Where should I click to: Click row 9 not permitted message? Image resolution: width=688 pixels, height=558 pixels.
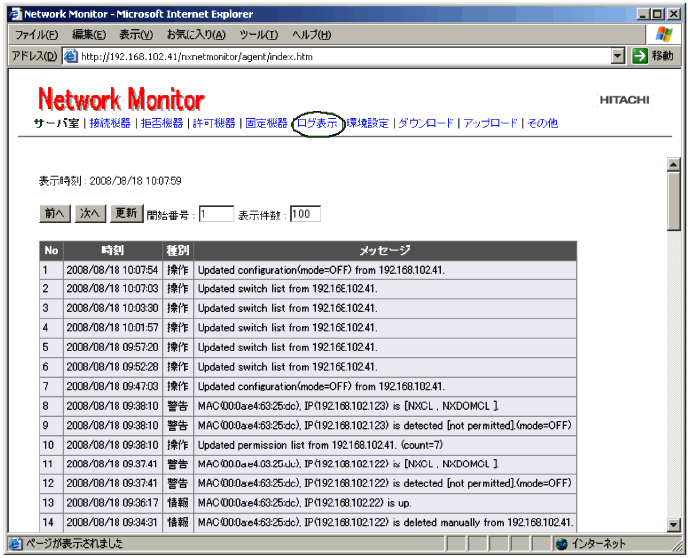[x=384, y=426]
